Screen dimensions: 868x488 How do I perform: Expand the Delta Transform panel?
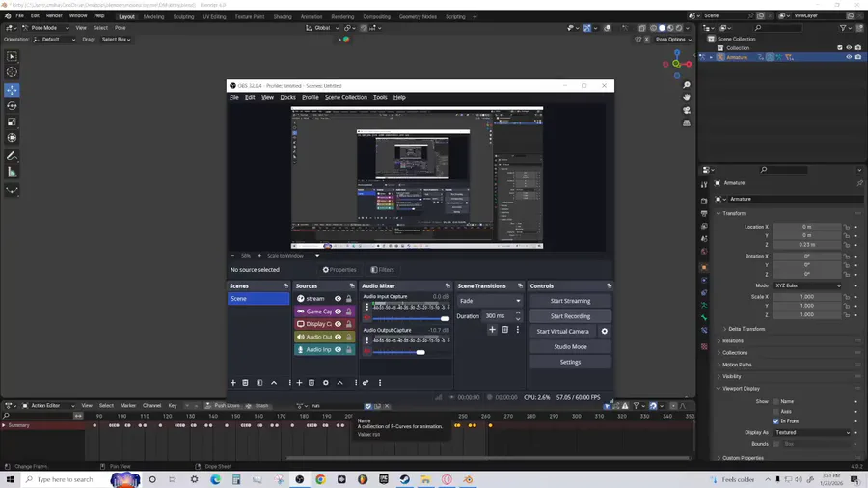(746, 329)
